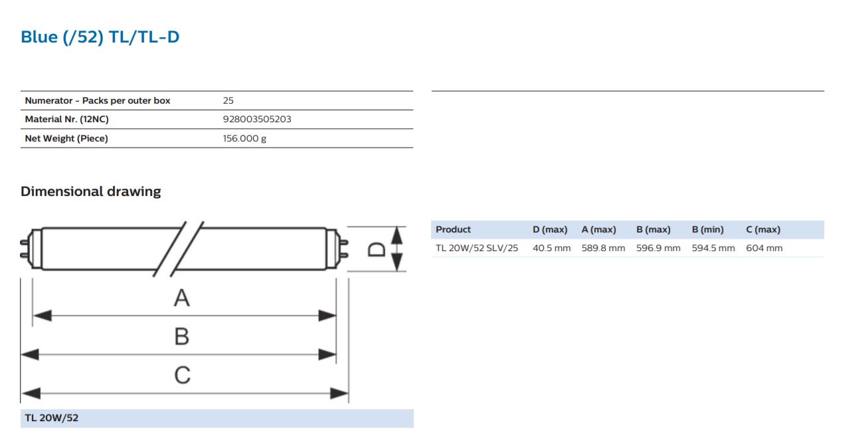Select the '596.9 mm' cell
868x447 pixels.
pos(658,248)
